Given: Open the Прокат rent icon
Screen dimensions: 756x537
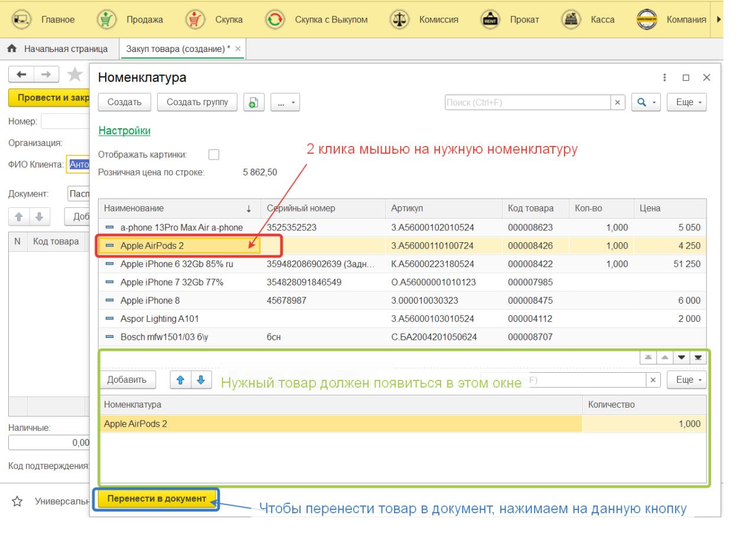Looking at the screenshot, I should tap(490, 19).
